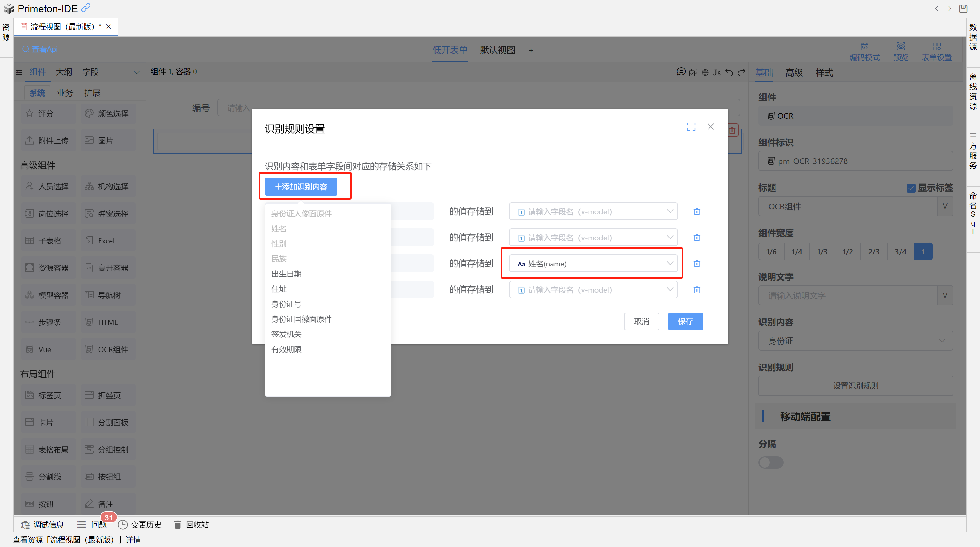Toggle the 分隔 switch on
Image resolution: width=980 pixels, height=547 pixels.
click(x=771, y=462)
